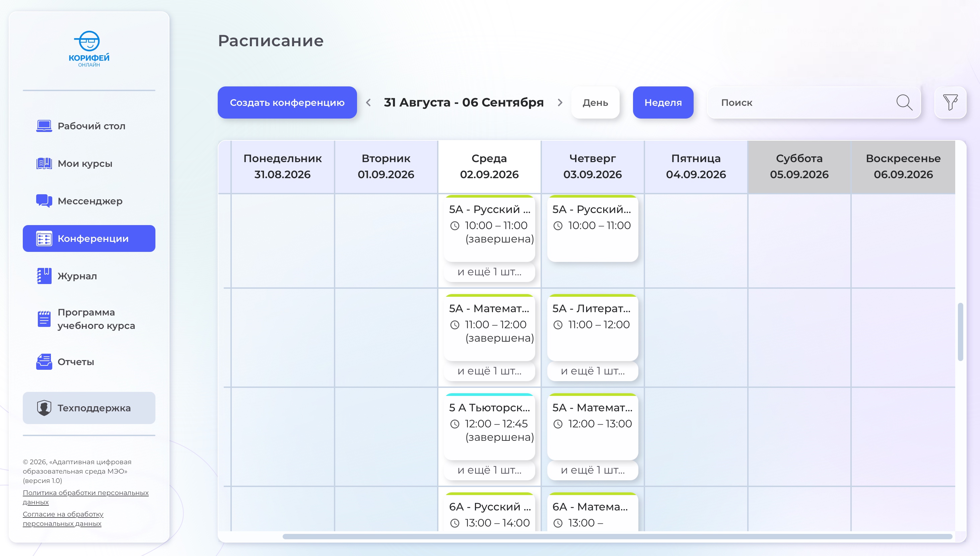Open Мои курсы section
980x556 pixels.
pos(89,163)
